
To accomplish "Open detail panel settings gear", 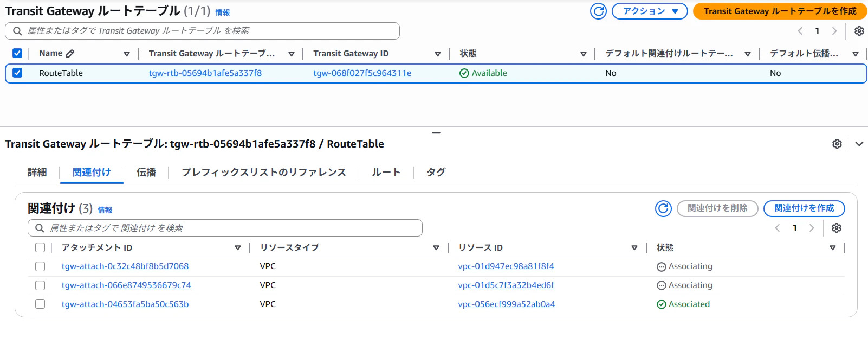I will [837, 144].
